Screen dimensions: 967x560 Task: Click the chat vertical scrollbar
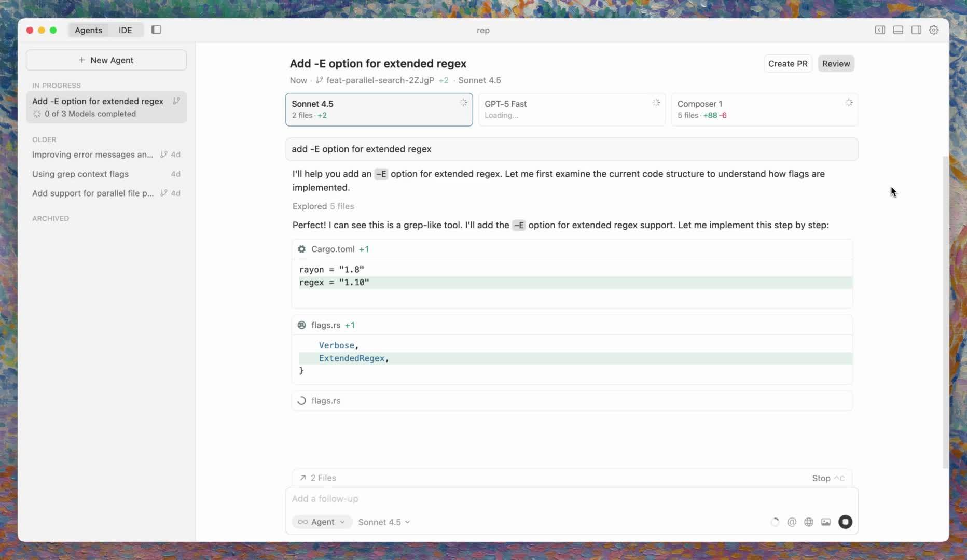946,311
